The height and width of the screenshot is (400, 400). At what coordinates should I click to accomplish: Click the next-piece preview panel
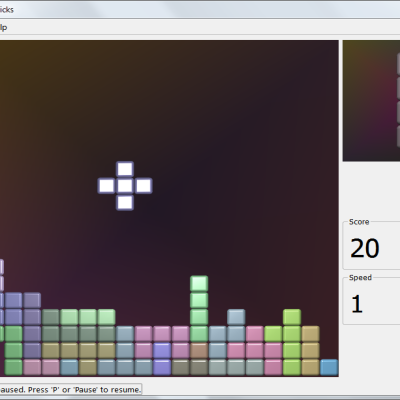tap(371, 101)
